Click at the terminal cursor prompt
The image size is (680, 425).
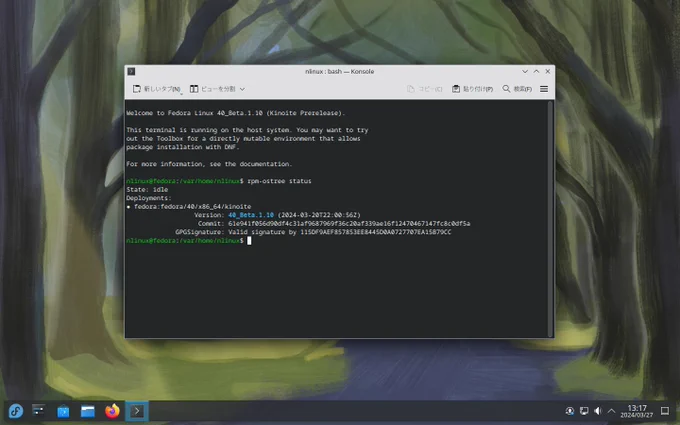click(x=249, y=241)
